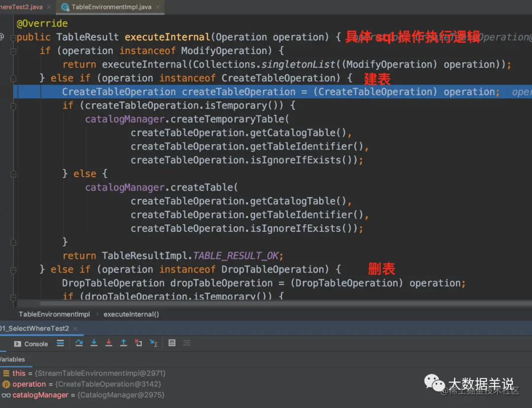Open the Console tab in debugger
Image resolution: width=532 pixels, height=408 pixels.
(31, 344)
